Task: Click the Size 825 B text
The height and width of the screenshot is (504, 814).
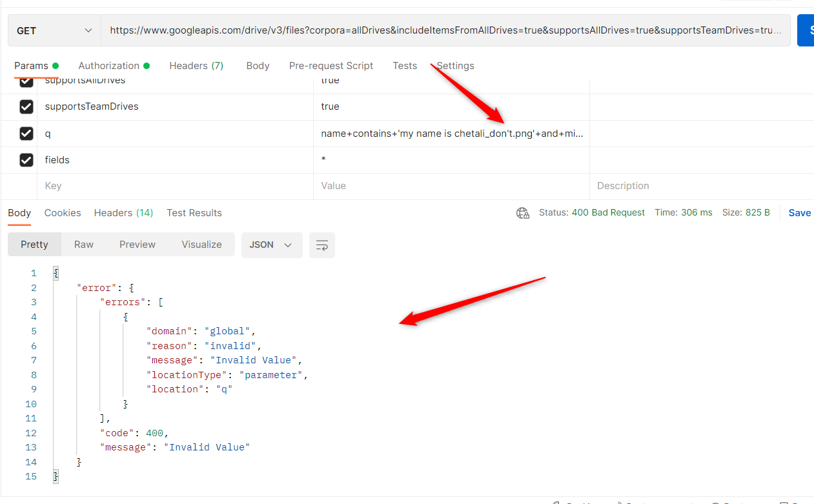Action: pos(746,212)
